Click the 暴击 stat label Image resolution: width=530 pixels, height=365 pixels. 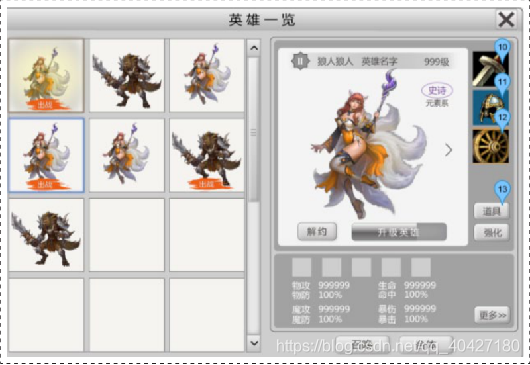(387, 319)
